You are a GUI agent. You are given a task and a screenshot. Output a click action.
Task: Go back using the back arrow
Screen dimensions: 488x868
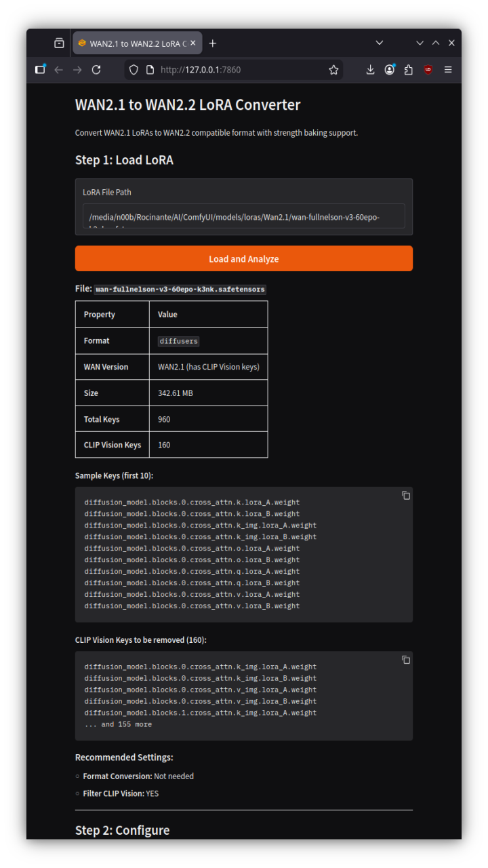coord(59,70)
